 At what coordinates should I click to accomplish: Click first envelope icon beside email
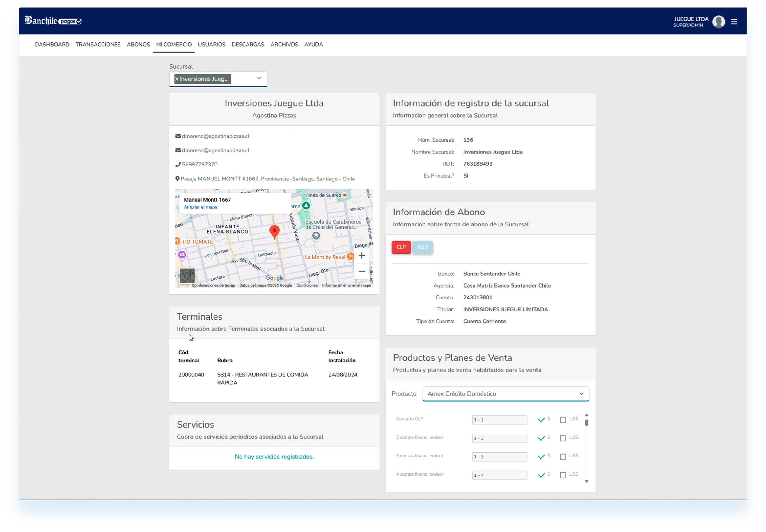178,136
